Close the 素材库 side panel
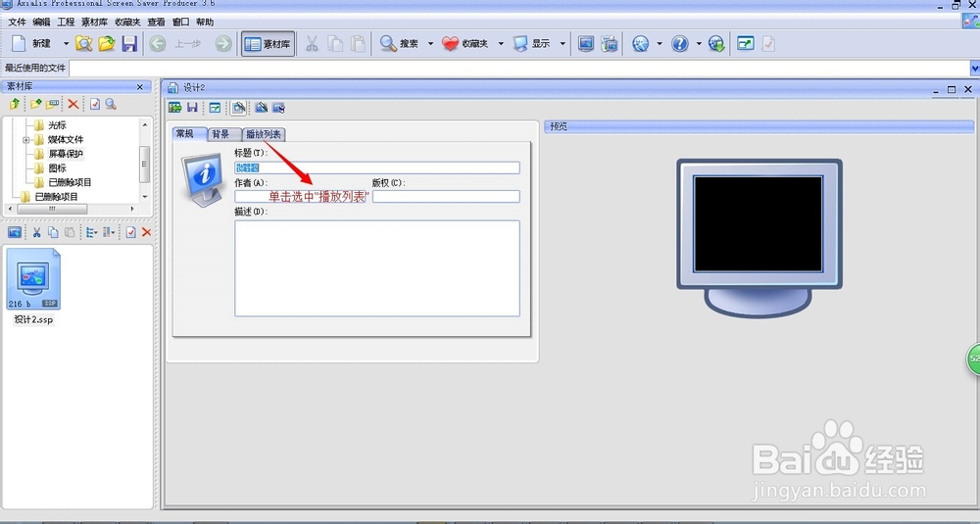Image resolution: width=980 pixels, height=524 pixels. [x=140, y=87]
